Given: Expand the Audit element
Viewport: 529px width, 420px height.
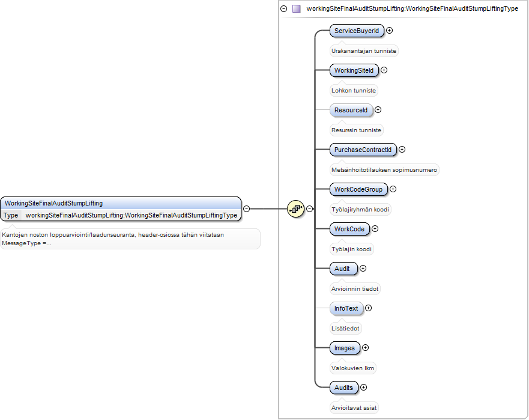Looking at the screenshot, I should (363, 269).
